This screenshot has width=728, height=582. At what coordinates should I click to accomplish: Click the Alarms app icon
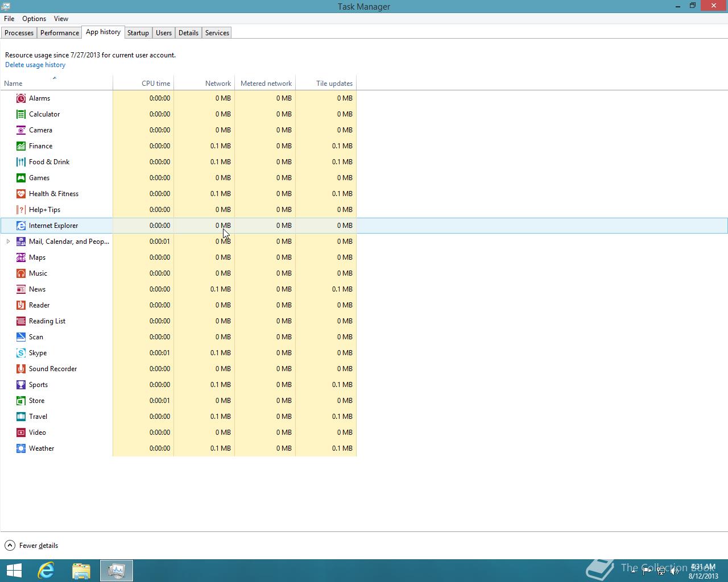(x=21, y=98)
